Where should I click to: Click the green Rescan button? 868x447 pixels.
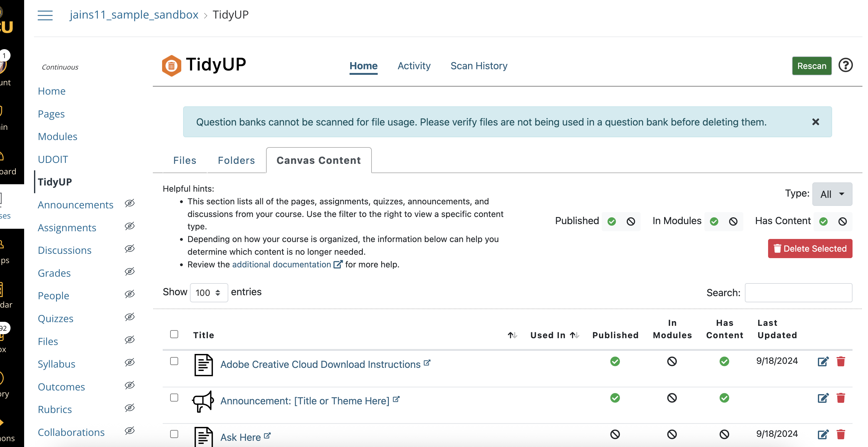click(812, 66)
